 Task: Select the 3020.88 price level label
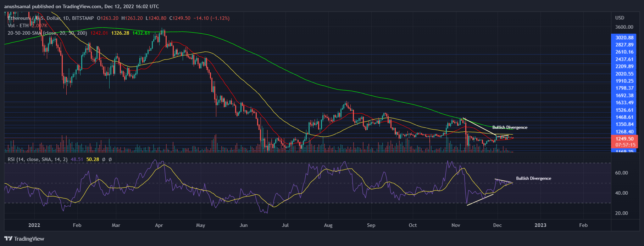[x=624, y=38]
